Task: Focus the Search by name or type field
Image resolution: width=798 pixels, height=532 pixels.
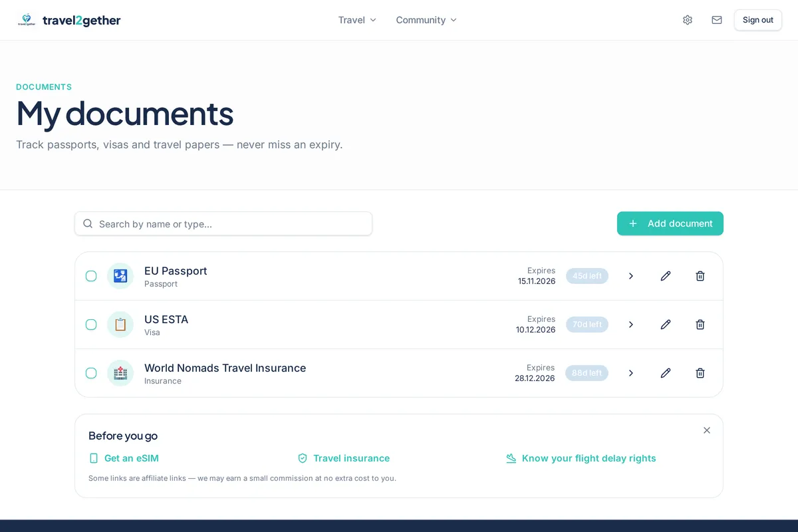Action: pyautogui.click(x=223, y=223)
